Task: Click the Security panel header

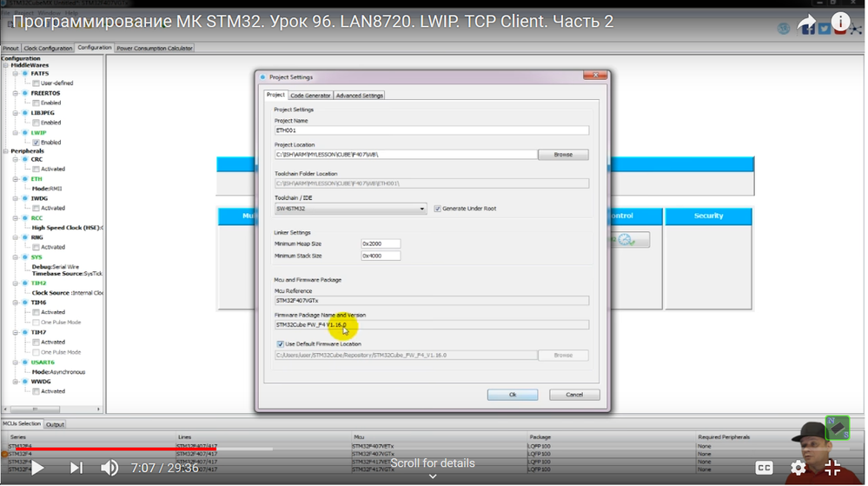Action: click(709, 216)
